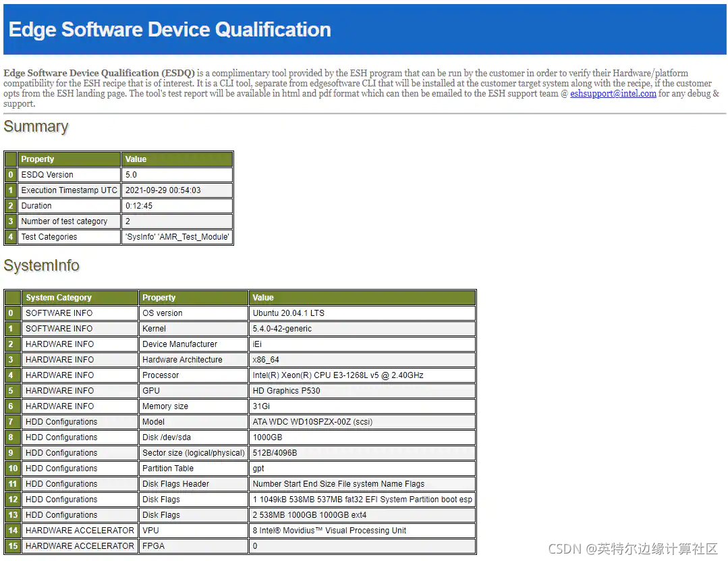Click the 'OS version' property cell
This screenshot has height=561, width=728.
[x=193, y=313]
